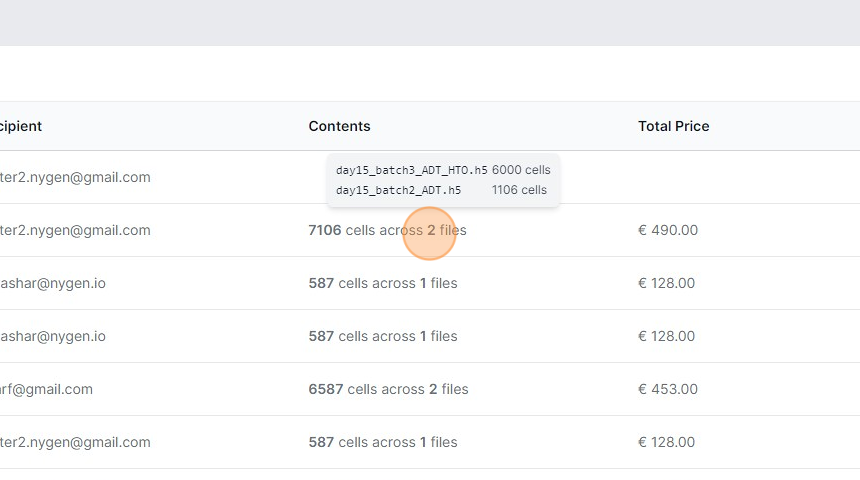Click the Recipient column header
The image size is (860, 480).
pyautogui.click(x=21, y=126)
